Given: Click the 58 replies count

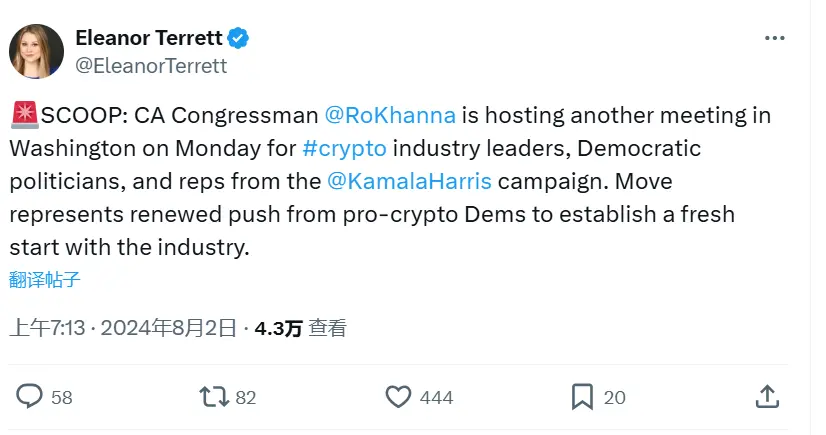Looking at the screenshot, I should point(62,397).
